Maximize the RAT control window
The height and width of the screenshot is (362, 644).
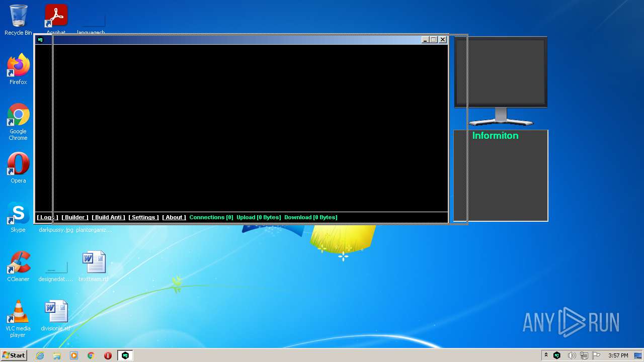434,40
